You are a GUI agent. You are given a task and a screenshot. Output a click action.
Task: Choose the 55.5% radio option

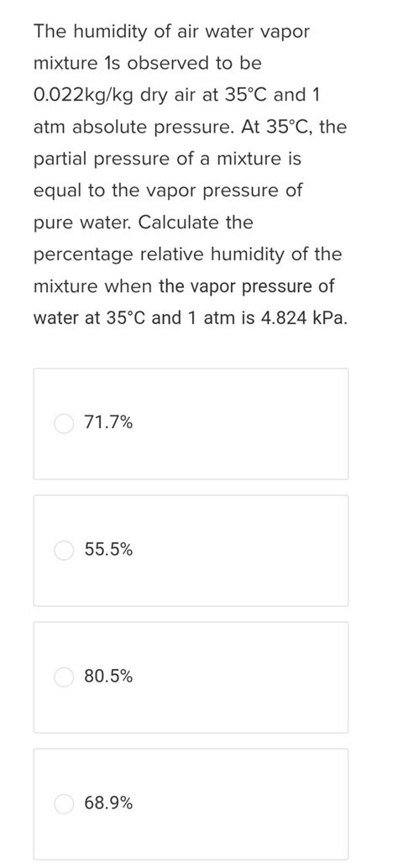tap(64, 550)
